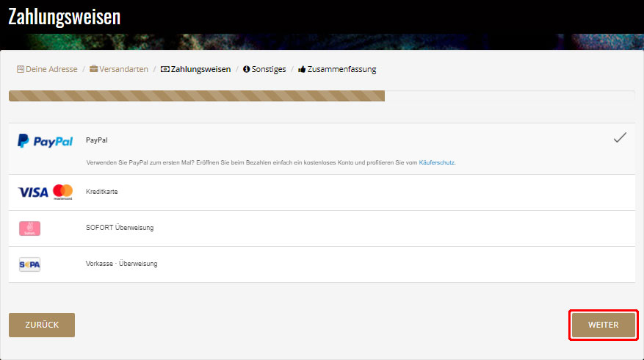This screenshot has width=644, height=360.
Task: Click the briefcase icon before Versandarten
Action: tap(94, 69)
